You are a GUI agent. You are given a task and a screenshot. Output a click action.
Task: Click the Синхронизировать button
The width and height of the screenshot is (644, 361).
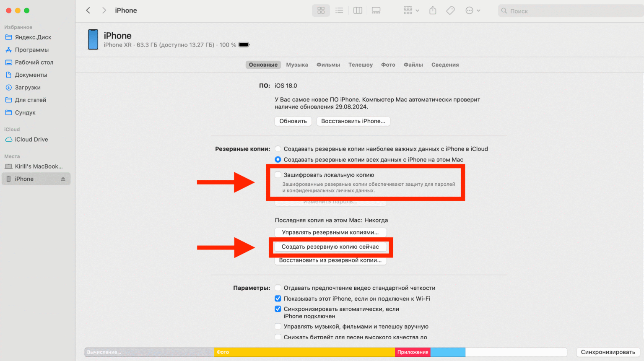(x=608, y=352)
